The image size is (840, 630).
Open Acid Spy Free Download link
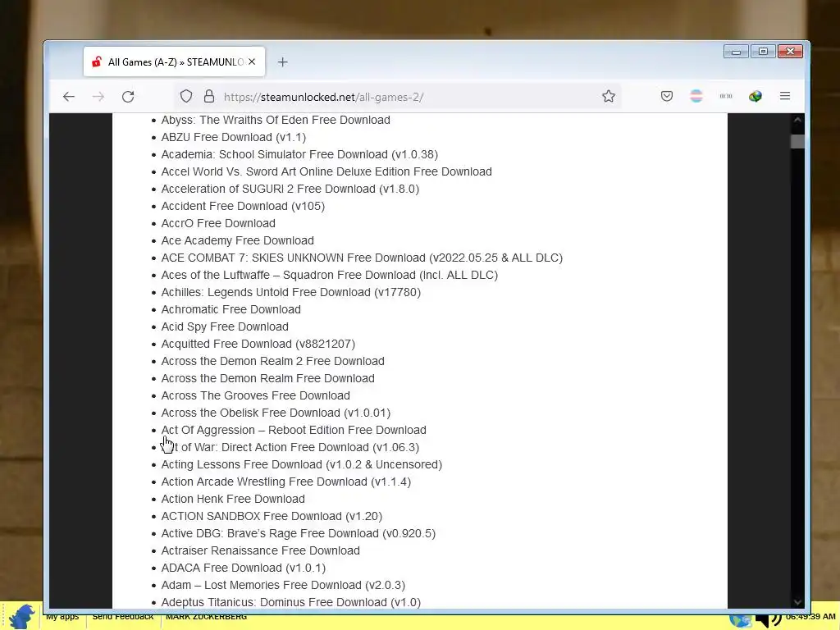click(225, 326)
